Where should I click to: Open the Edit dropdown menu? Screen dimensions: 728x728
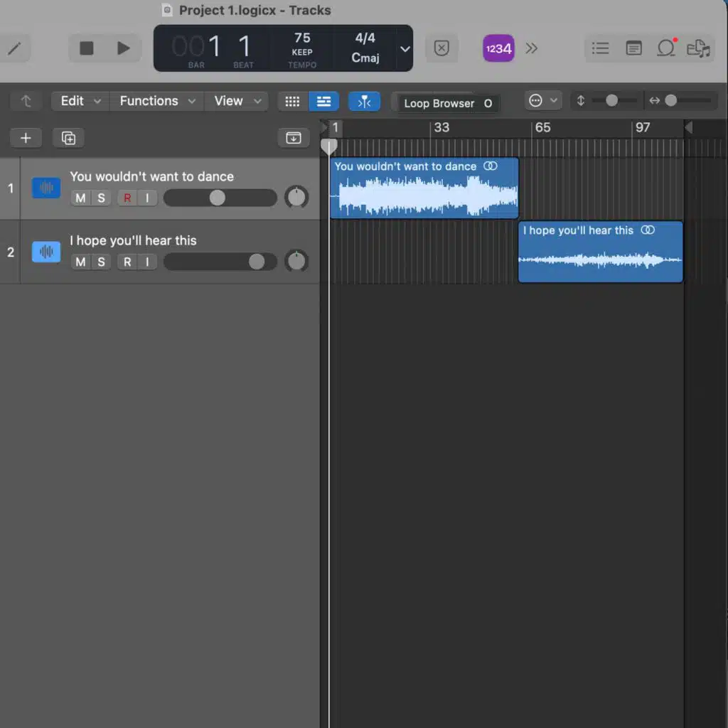coord(80,101)
